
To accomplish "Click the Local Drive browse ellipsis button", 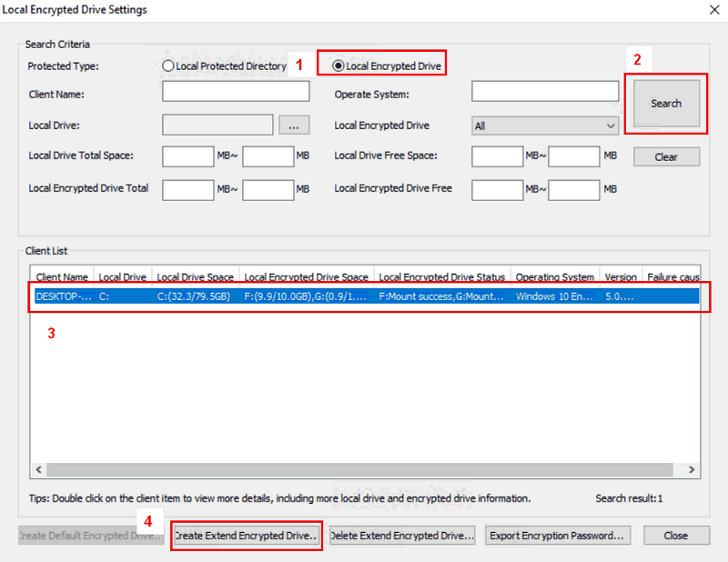I will click(294, 125).
